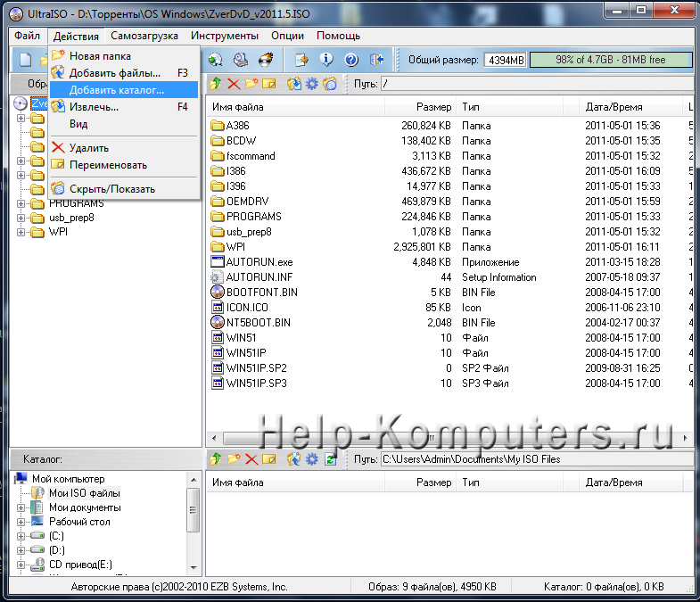Viewport: 700px width, 602px height.
Task: Open the Опции menu
Action: [287, 36]
